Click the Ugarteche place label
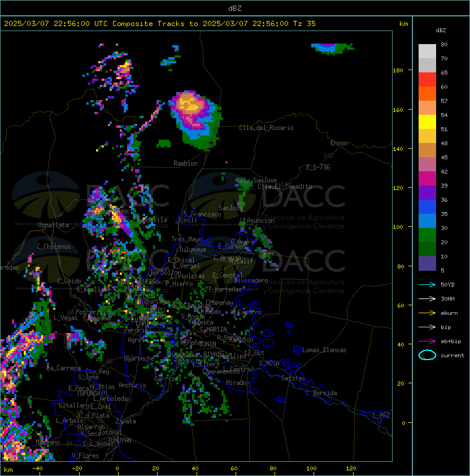470x476 pixels. (x=140, y=358)
